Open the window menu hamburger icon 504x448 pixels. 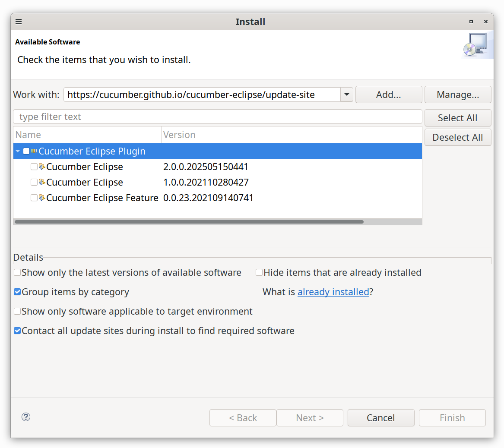pyautogui.click(x=19, y=22)
